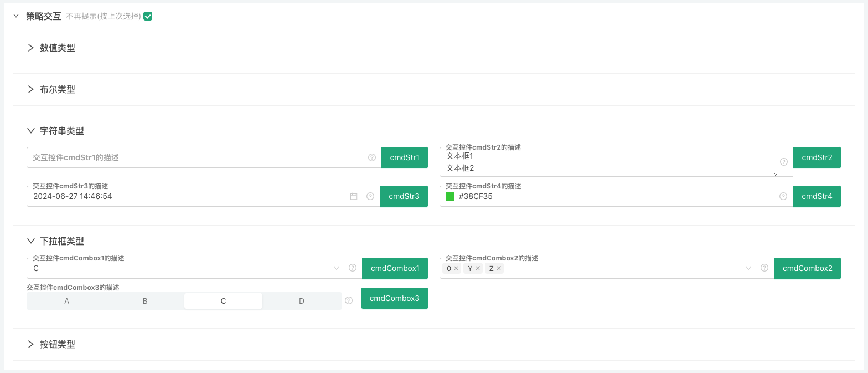Click help icon beside cmdStr2 textarea
Viewport: 868px width, 373px height.
point(784,162)
